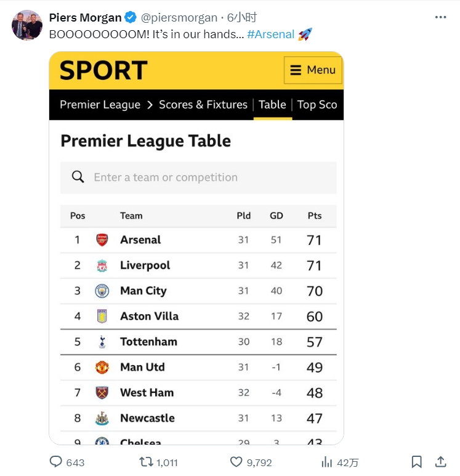The height and width of the screenshot is (476, 460).
Task: Click the team or competition search field
Action: 198,177
